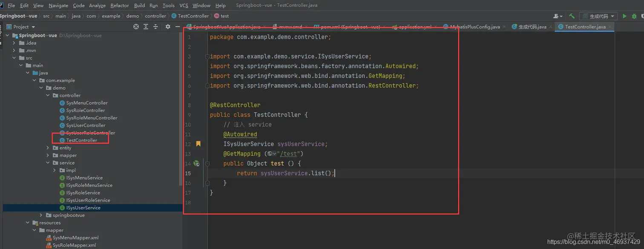Click the Expand All icon in Project panel

[x=146, y=26]
